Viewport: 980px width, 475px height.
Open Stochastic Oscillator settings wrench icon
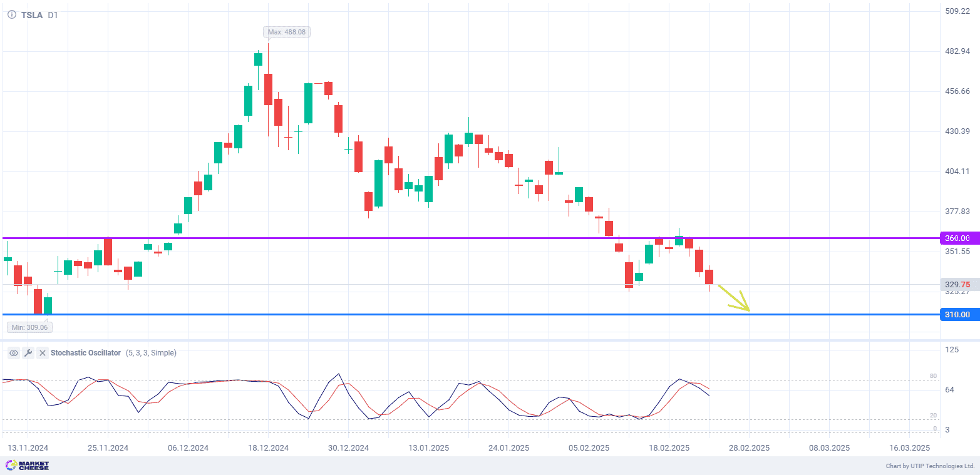[28, 353]
